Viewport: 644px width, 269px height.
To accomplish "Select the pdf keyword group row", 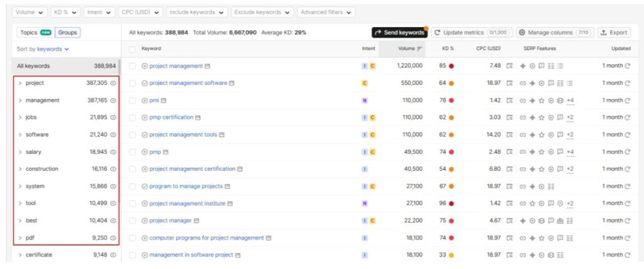I will tap(66, 238).
